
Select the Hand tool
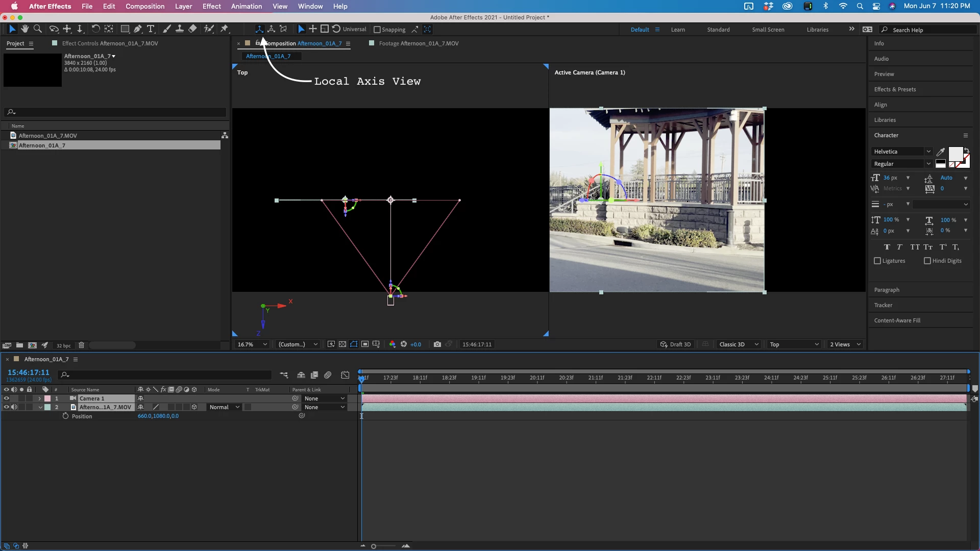pos(24,29)
